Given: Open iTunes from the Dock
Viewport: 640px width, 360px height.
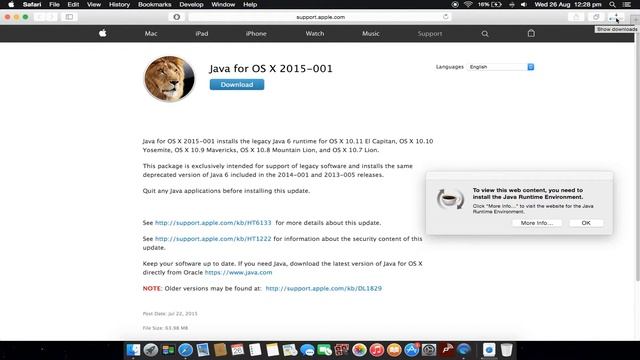Looking at the screenshot, I should point(377,350).
